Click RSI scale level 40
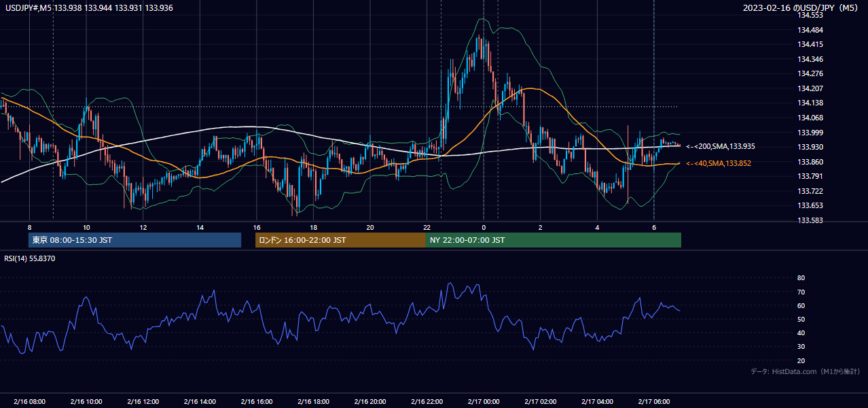The width and height of the screenshot is (868, 408). coord(801,333)
